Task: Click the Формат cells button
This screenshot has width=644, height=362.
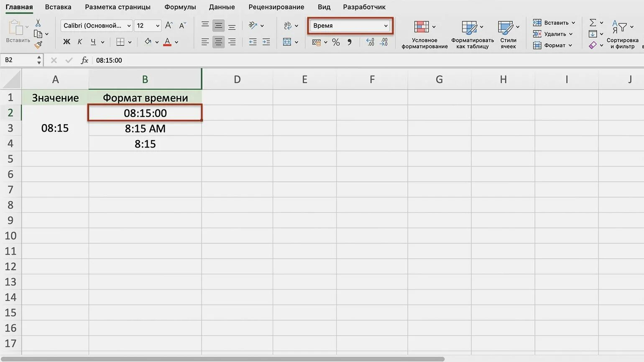Action: pos(552,45)
